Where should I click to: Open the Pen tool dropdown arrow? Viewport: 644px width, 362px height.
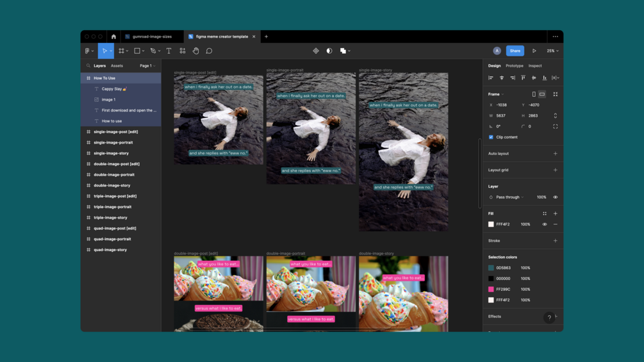160,51
